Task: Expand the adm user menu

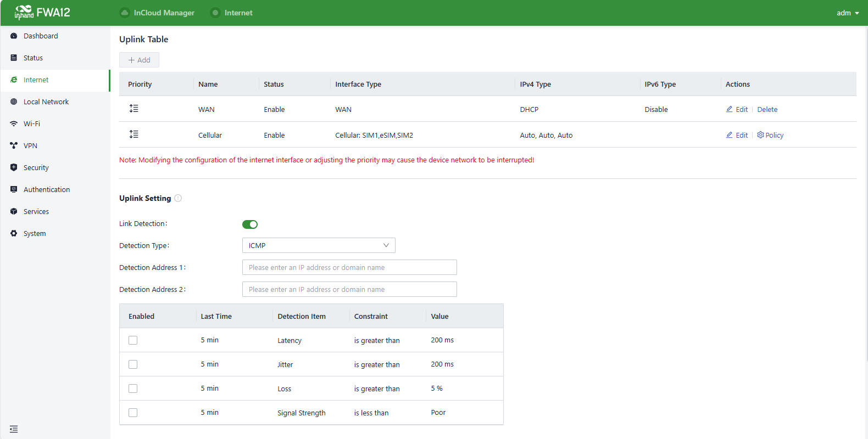Action: pyautogui.click(x=847, y=13)
